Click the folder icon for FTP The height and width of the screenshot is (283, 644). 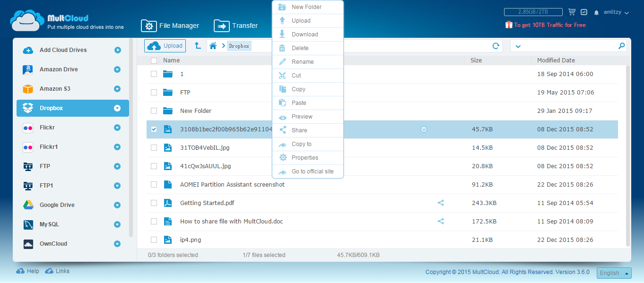(x=167, y=93)
